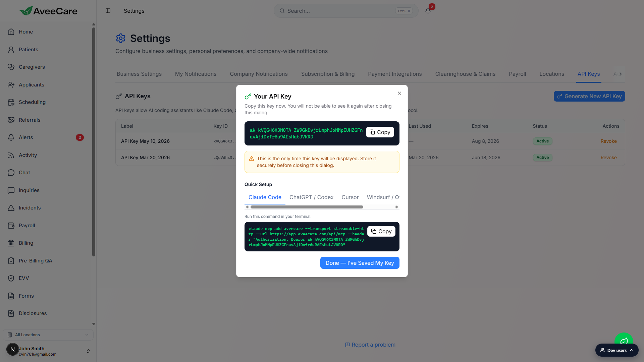Screen dimensions: 644x362
Task: Select the API Keys tab
Action: (x=589, y=74)
